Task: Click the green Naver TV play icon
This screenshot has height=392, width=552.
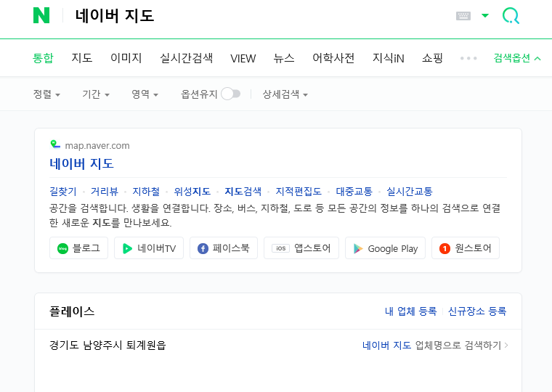Action: (127, 248)
